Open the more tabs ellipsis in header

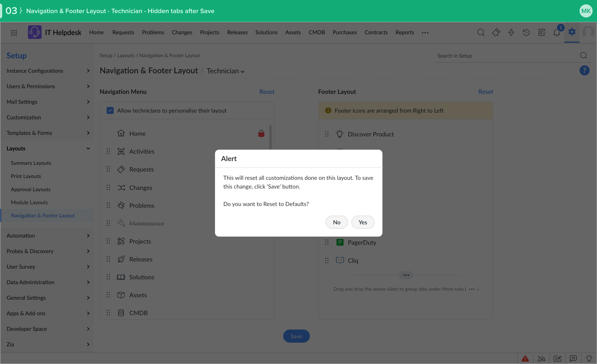(425, 33)
